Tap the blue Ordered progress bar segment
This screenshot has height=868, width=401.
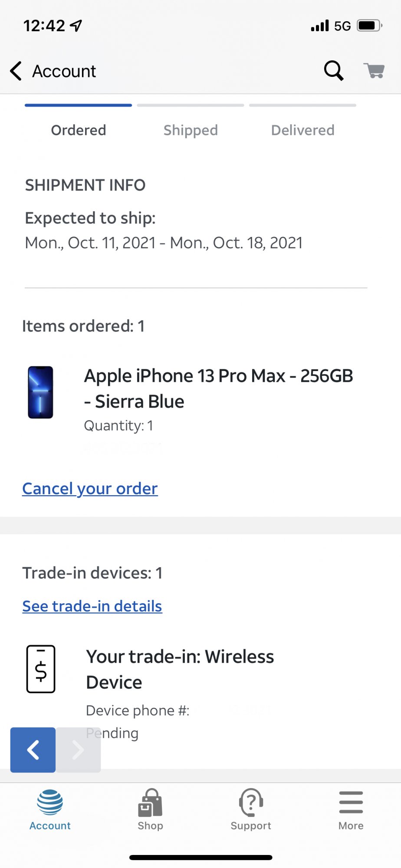[x=78, y=105]
